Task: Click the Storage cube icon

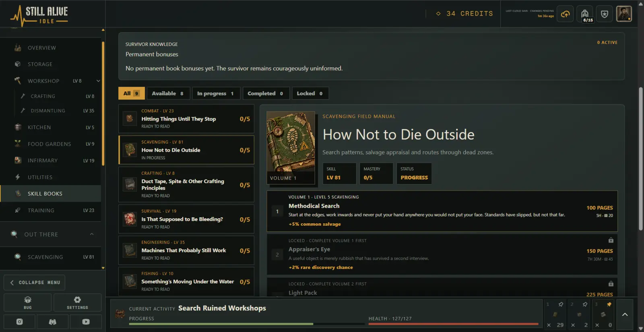Action: pos(18,64)
